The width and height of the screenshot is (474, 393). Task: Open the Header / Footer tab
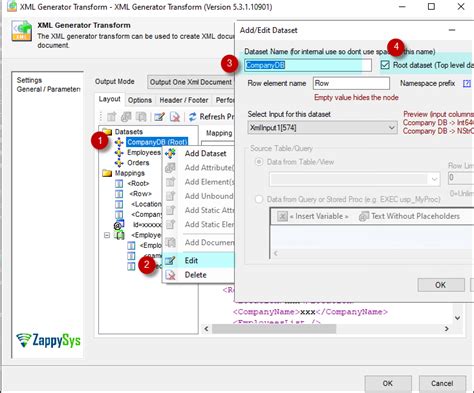coord(184,100)
